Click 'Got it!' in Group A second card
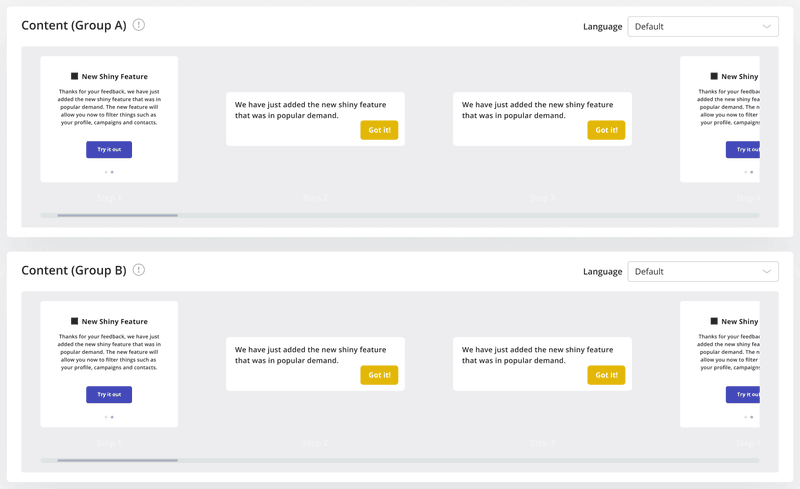 [379, 130]
